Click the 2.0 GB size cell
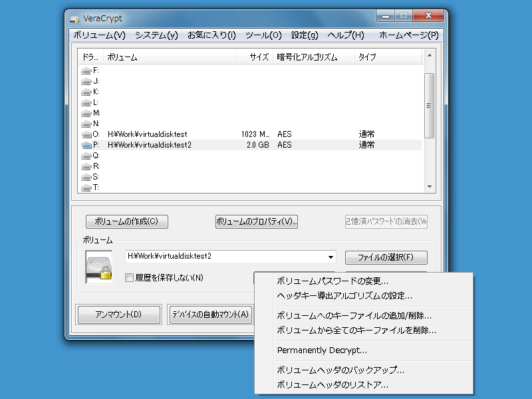 [257, 145]
